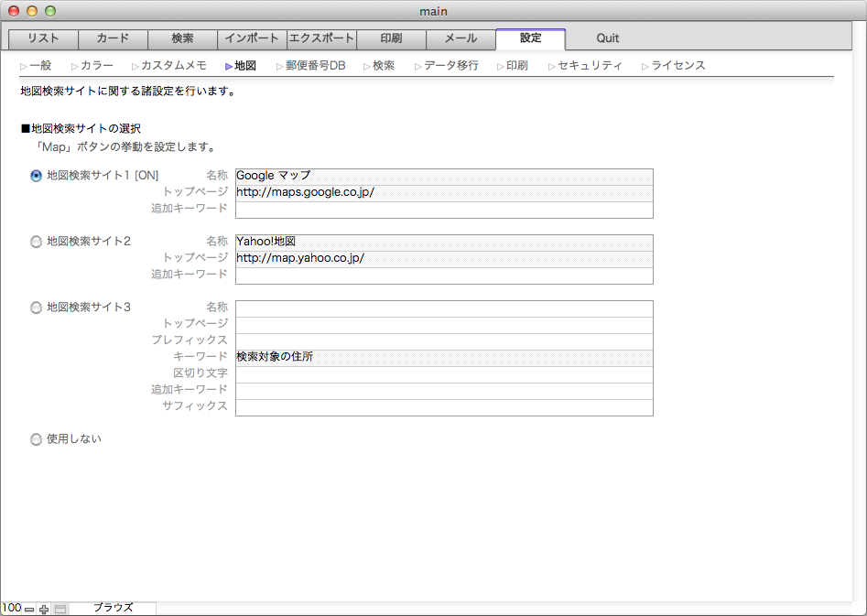Open the セキュリティ settings section
Image resolution: width=867 pixels, height=616 pixels.
[x=590, y=66]
